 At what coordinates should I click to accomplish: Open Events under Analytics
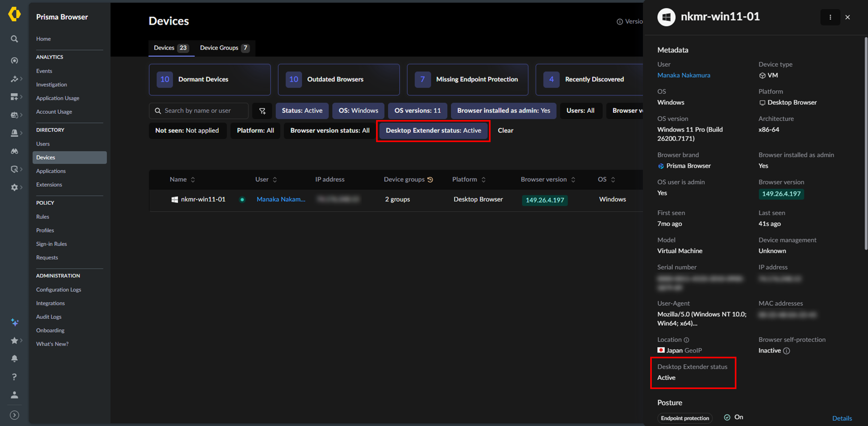pyautogui.click(x=44, y=71)
